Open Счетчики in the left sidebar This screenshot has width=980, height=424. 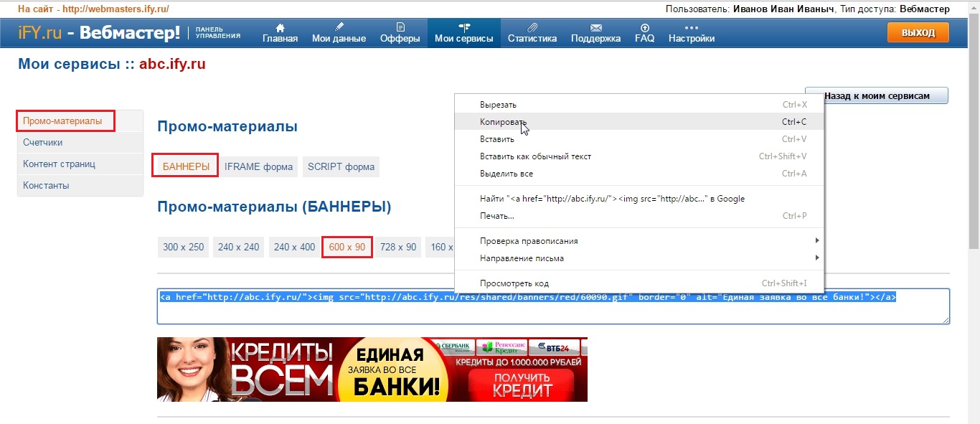(42, 143)
